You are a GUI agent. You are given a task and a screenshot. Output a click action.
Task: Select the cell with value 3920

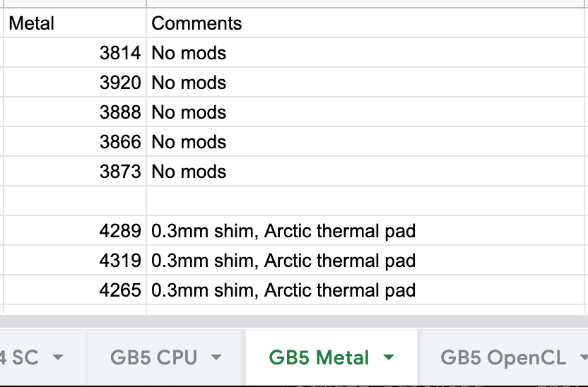[74, 83]
